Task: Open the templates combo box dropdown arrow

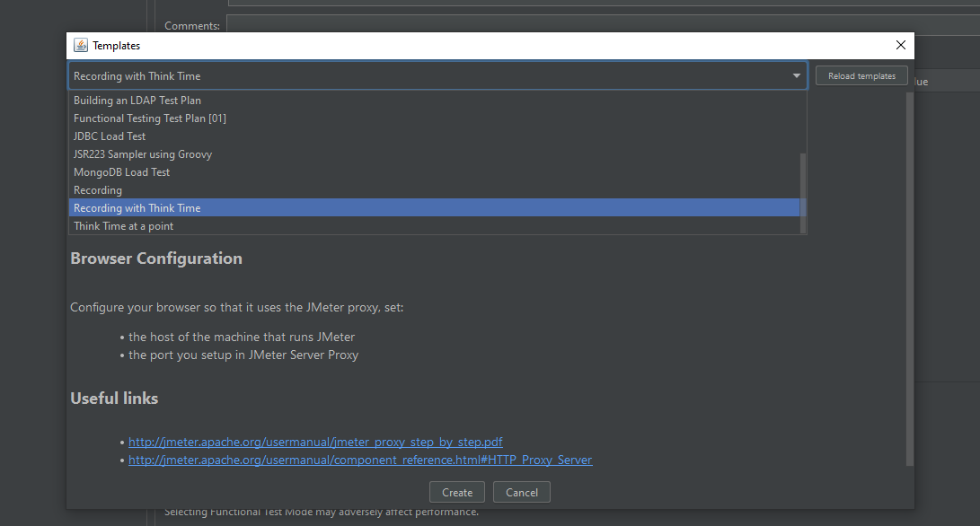Action: click(x=796, y=76)
